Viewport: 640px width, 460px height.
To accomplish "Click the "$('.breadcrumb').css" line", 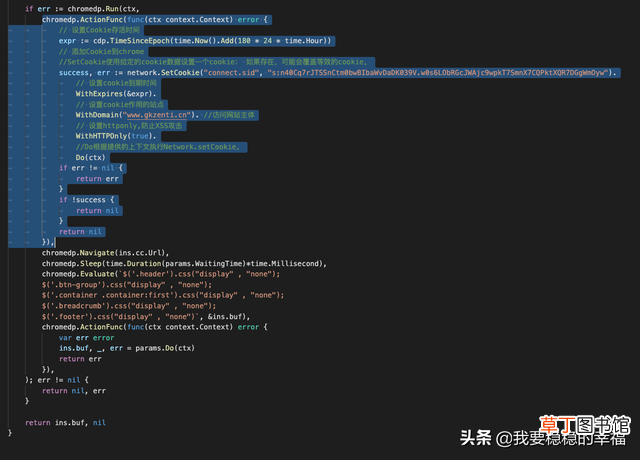I will [x=129, y=306].
